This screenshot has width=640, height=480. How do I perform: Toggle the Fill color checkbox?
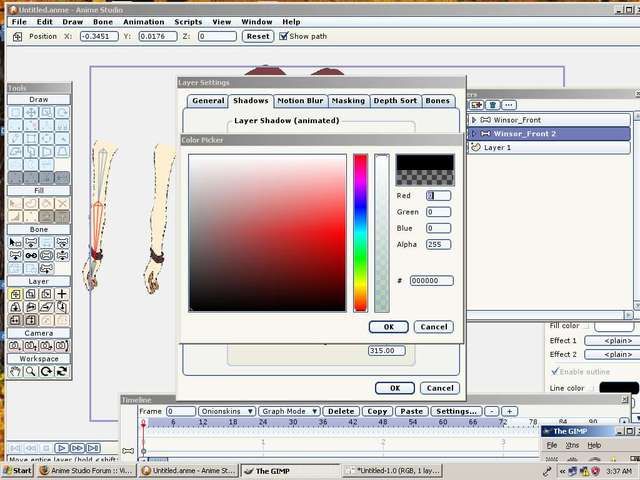pyautogui.click(x=587, y=326)
